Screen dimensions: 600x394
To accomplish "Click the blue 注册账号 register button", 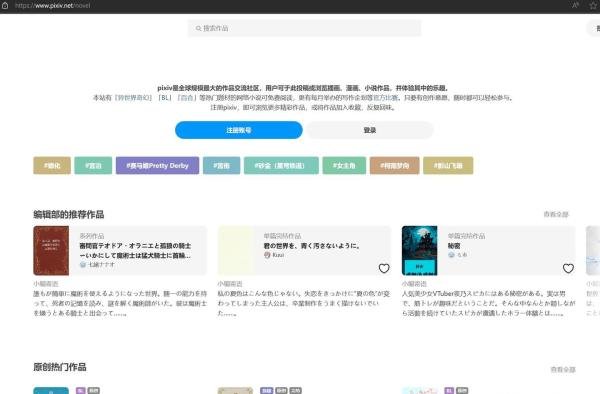I will pos(239,130).
